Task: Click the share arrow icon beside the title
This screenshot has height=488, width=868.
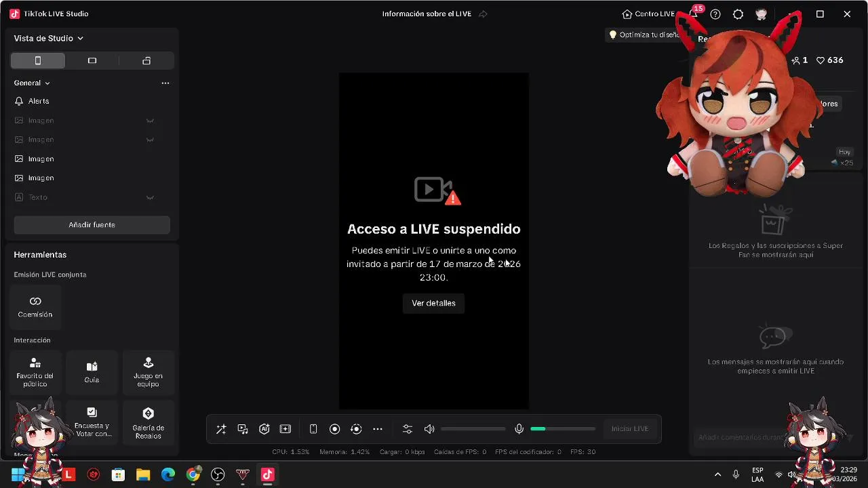Action: (x=483, y=14)
